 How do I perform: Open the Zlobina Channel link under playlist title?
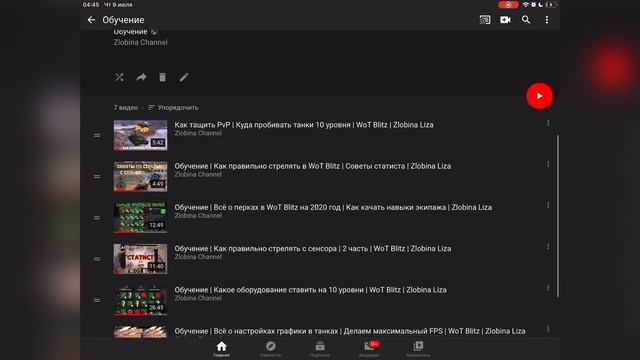click(x=140, y=42)
